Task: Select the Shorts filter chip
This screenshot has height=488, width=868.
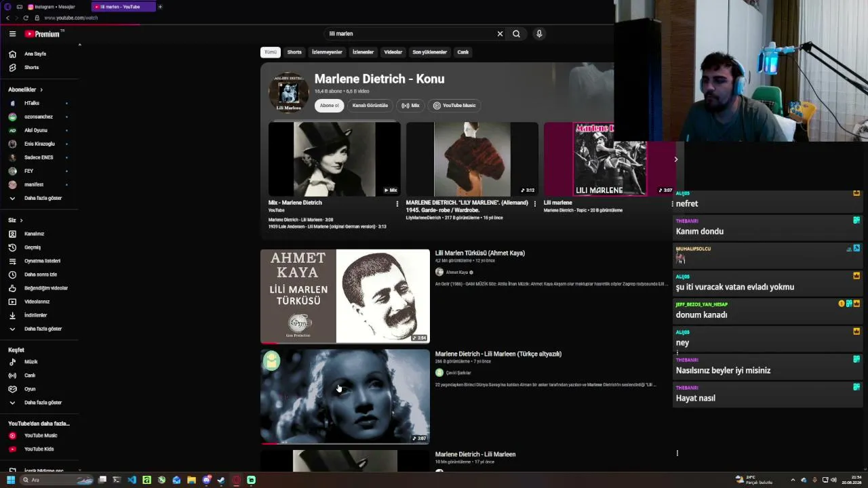Action: [294, 52]
